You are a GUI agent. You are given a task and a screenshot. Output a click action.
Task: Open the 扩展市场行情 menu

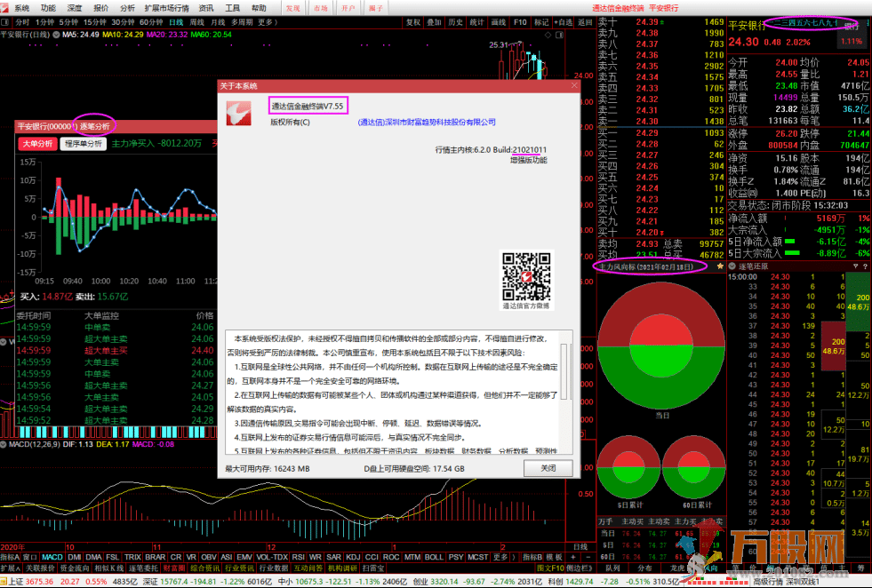pyautogui.click(x=167, y=8)
